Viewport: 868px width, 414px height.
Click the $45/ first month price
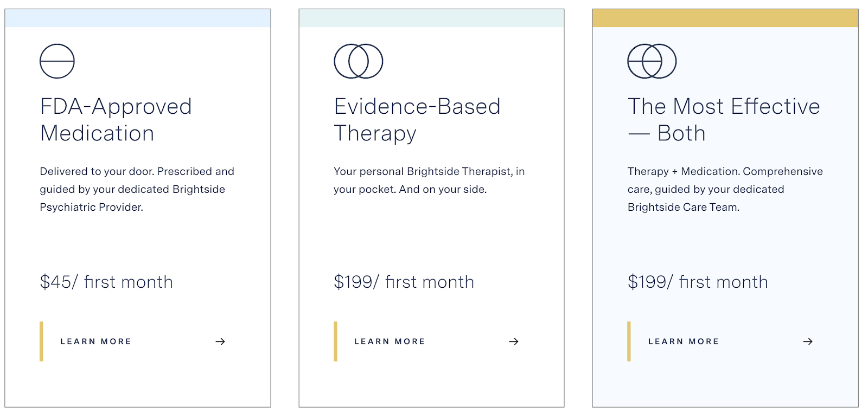tap(106, 282)
